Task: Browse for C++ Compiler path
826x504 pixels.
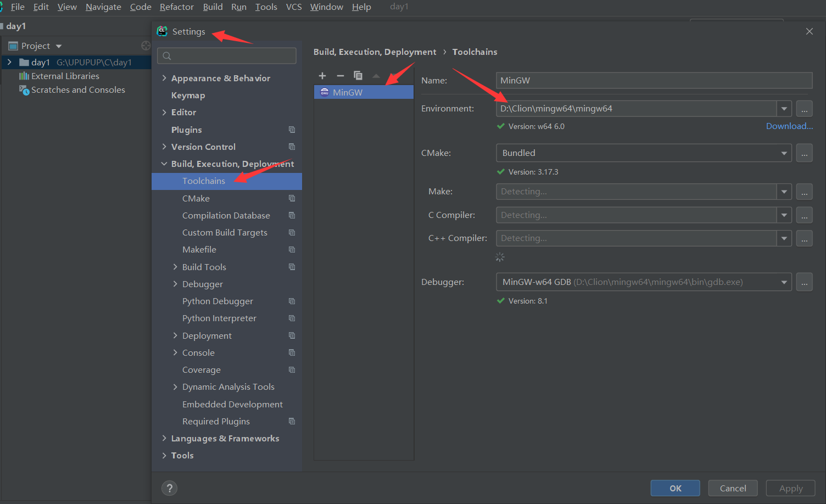Action: point(804,238)
